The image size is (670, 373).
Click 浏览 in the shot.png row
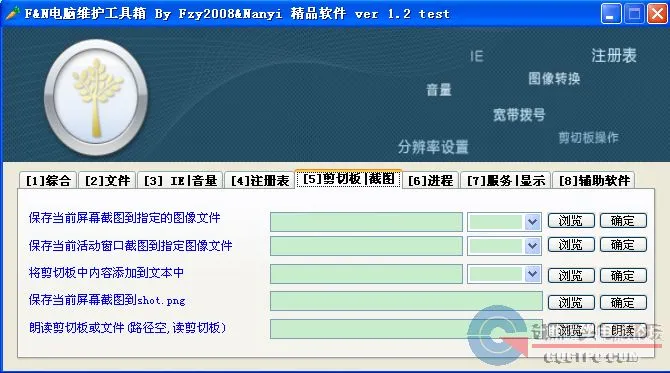(x=571, y=303)
